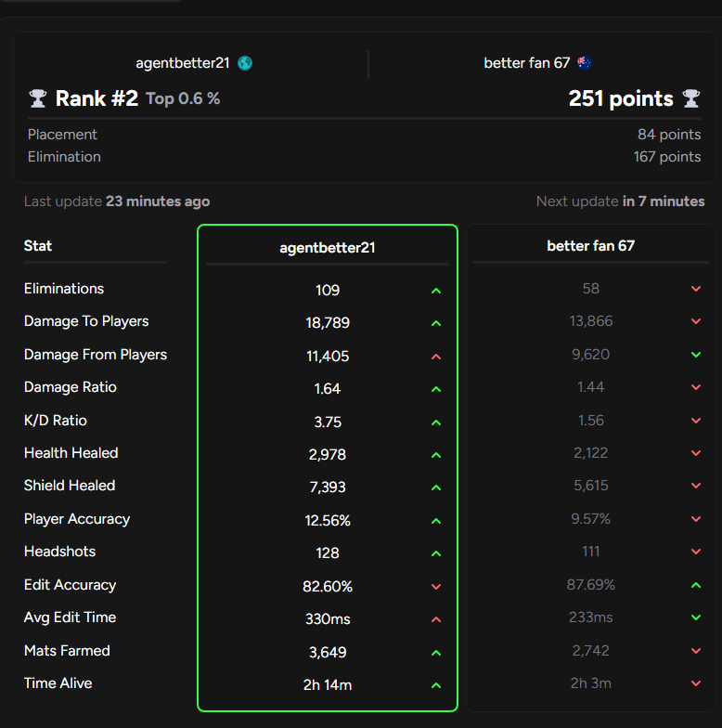Click the globe icon next to agentbetter21
The height and width of the screenshot is (728, 722).
pyautogui.click(x=245, y=63)
